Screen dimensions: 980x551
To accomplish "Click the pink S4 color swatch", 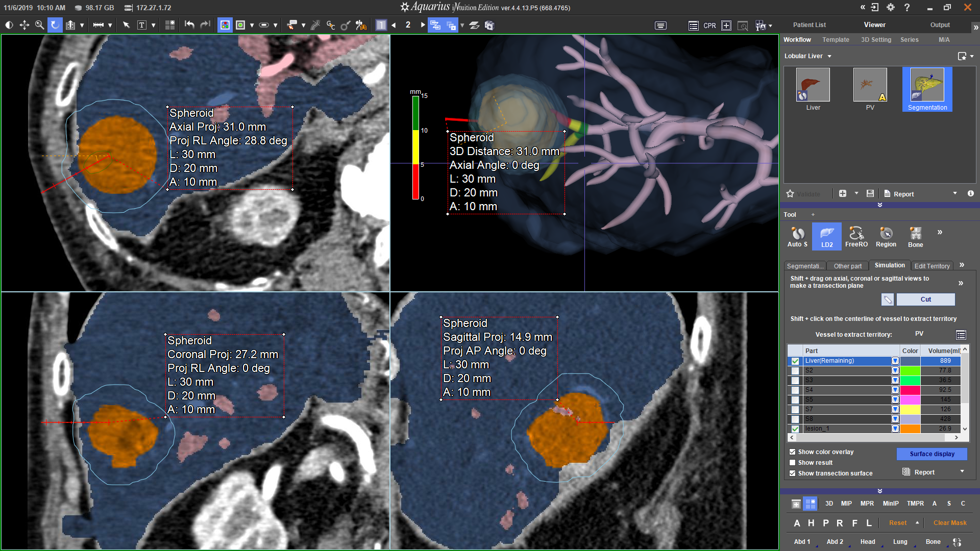I will coord(910,390).
